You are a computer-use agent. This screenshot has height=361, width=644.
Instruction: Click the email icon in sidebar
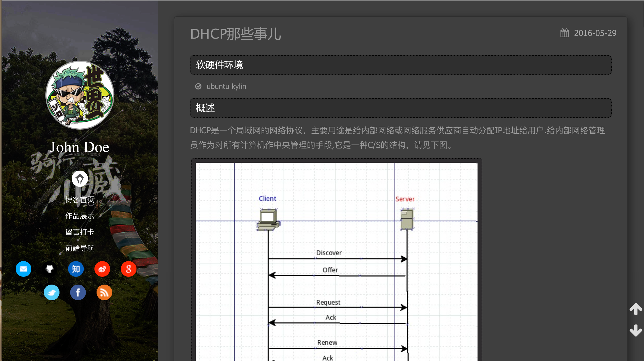click(x=23, y=269)
